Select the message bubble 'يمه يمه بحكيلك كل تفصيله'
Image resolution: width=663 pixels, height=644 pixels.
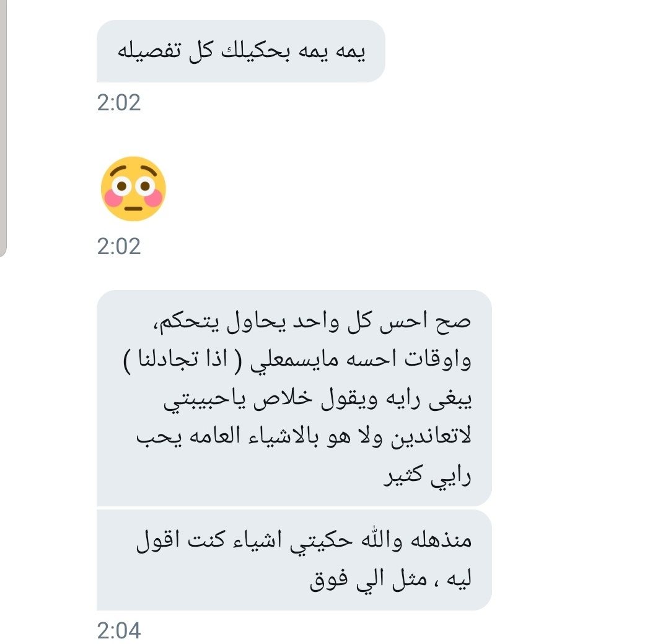pos(240,51)
